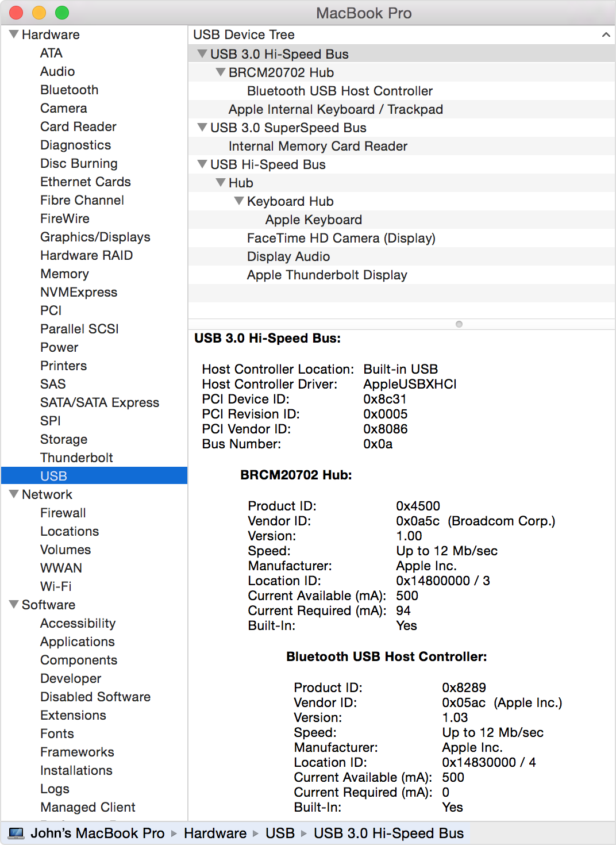This screenshot has width=616, height=845.
Task: Select USB Device Tree column header
Action: (402, 35)
